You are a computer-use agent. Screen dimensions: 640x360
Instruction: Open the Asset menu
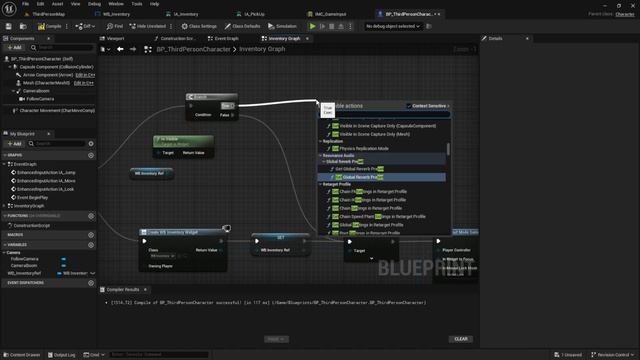[58, 4]
